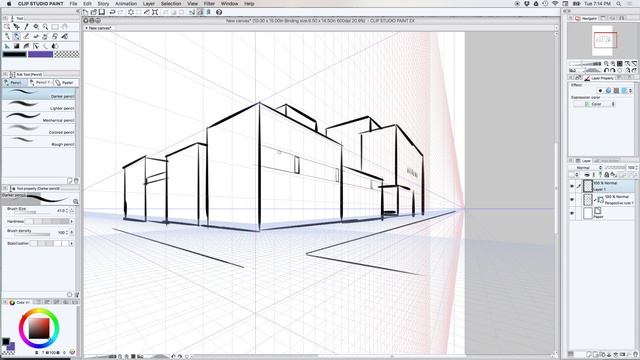Toggle Border effect circle icon in Layer Property
Viewport: 640px width, 360px height.
[600, 91]
